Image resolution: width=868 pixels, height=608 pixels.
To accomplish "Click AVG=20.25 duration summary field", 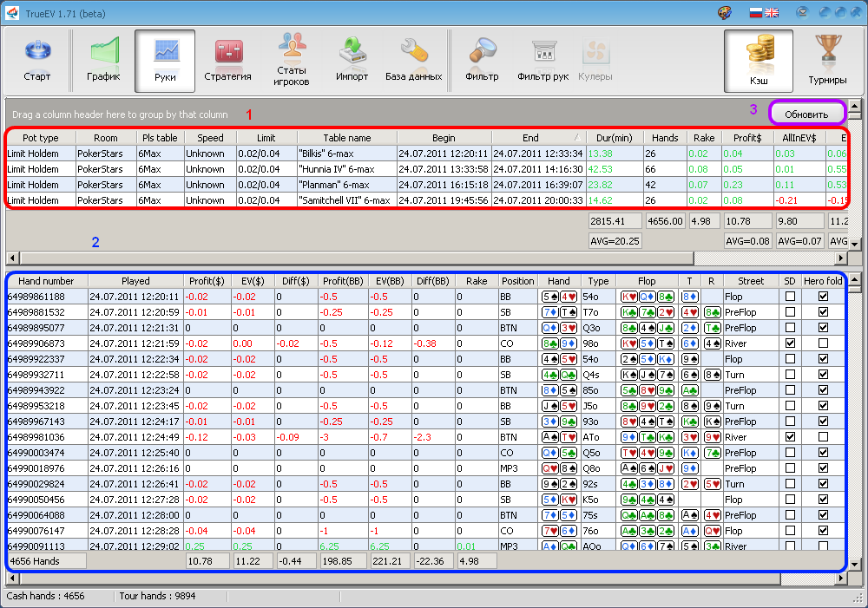I will tap(615, 240).
